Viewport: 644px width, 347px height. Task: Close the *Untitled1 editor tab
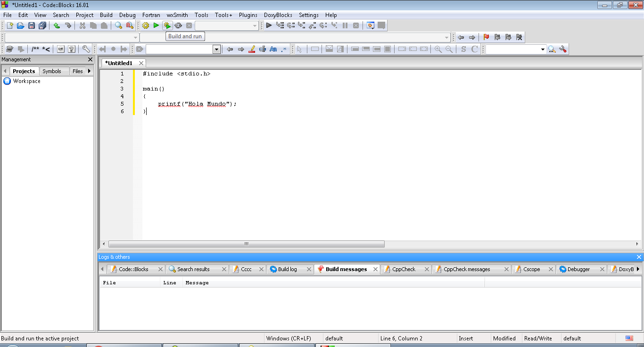point(140,63)
